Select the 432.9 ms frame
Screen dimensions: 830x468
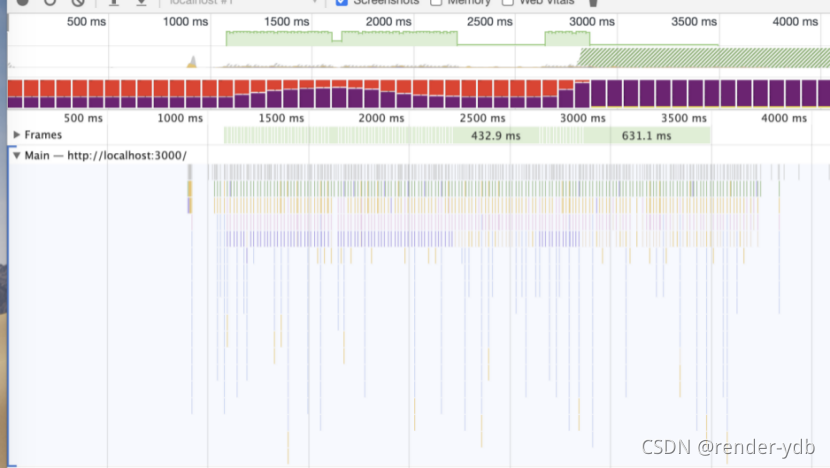[495, 136]
